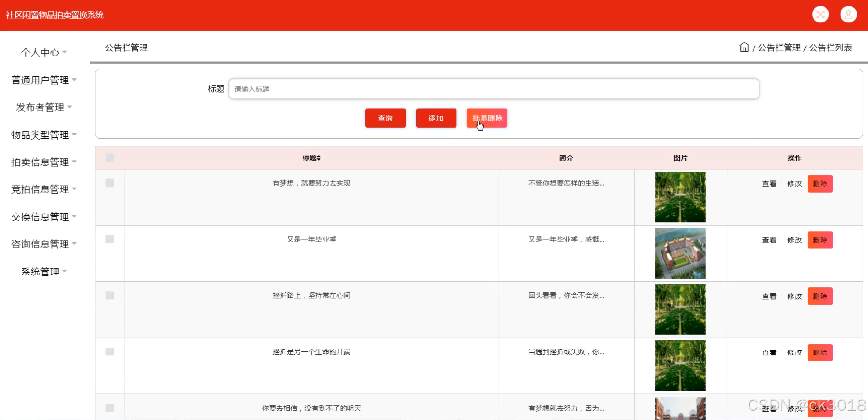The height and width of the screenshot is (420, 868).
Task: Click the 公告栏列表 breadcrumb item
Action: click(830, 48)
